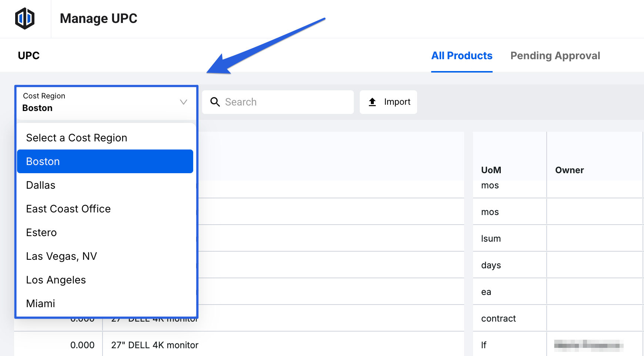Click the Import upload arrow icon

click(372, 102)
